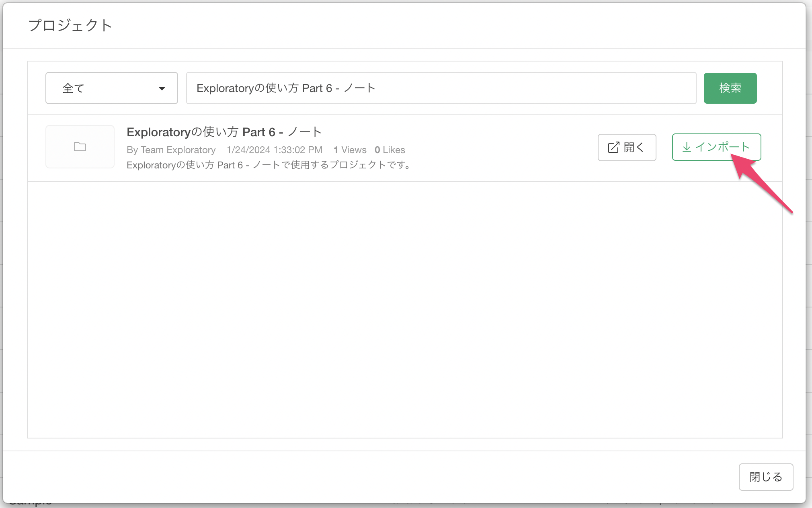812x508 pixels.
Task: Click the By Team Exploratory author text
Action: tap(171, 150)
